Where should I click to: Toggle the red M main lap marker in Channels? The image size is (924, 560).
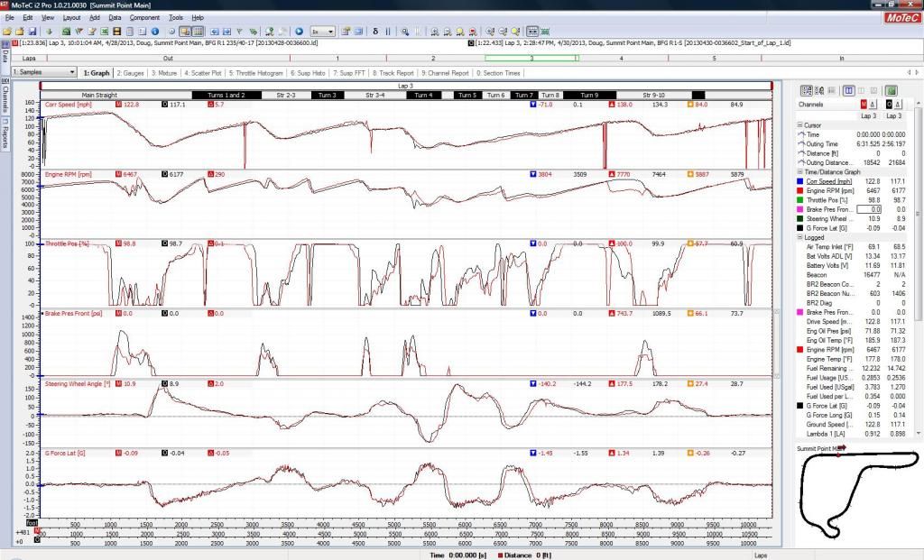pyautogui.click(x=864, y=105)
